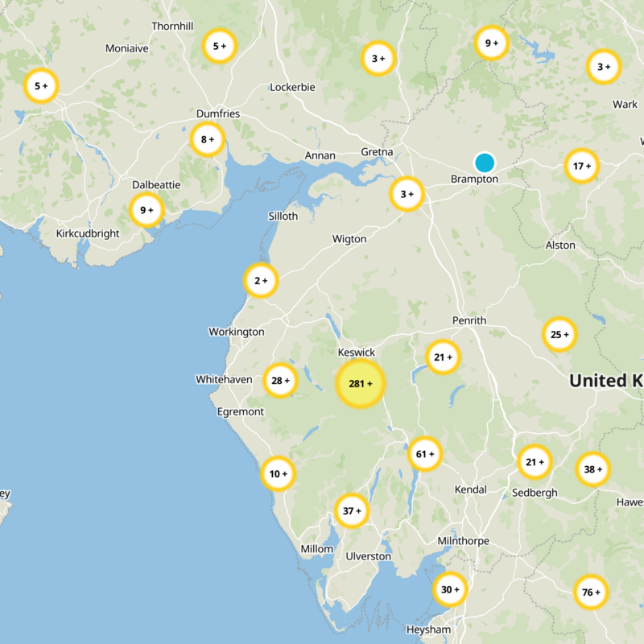
Task: Open the 3+ cluster southeast of Gretna
Action: 407,194
